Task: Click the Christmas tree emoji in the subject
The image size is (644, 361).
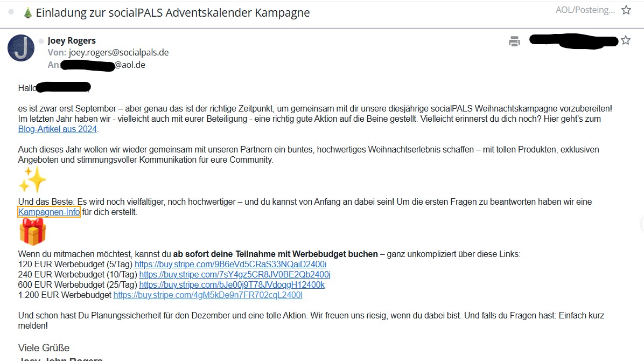Action: 28,13
